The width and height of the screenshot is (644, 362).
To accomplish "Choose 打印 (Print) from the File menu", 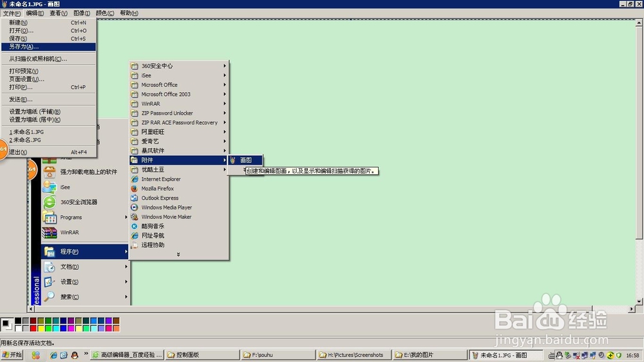I will click(48, 87).
